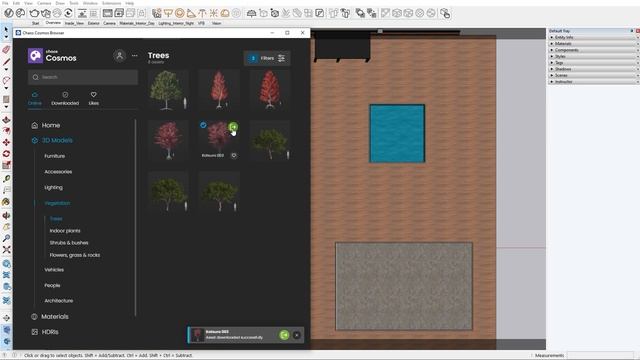Switch to Cosmos Likes tab
This screenshot has width=640, height=360.
pyautogui.click(x=93, y=99)
